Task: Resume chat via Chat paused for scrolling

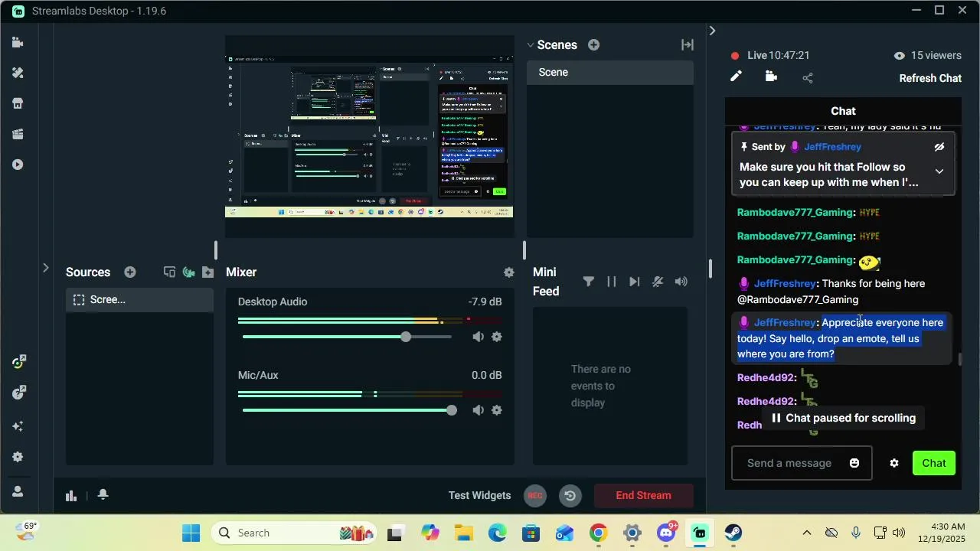Action: [843, 418]
